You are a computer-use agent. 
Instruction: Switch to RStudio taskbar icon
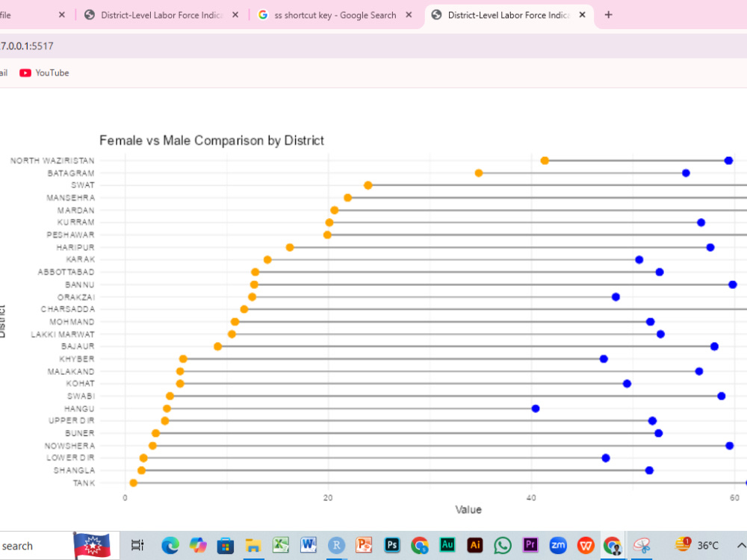tap(336, 545)
